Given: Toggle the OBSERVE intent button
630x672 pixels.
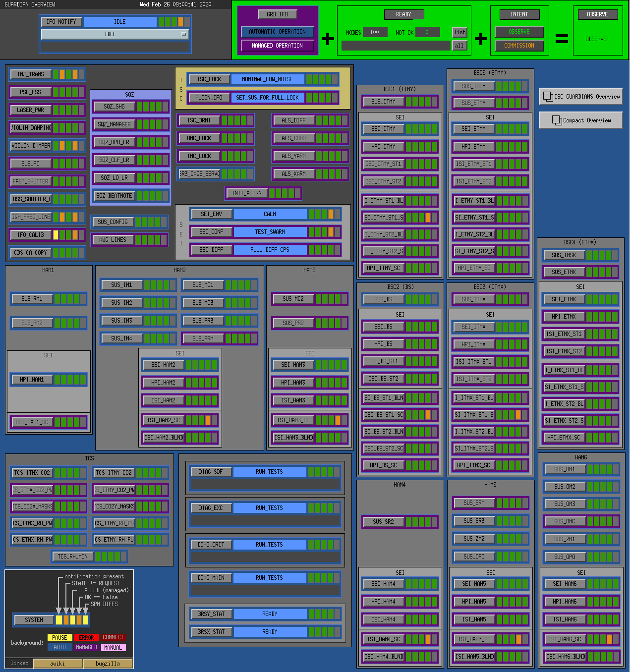Looking at the screenshot, I should coord(519,32).
